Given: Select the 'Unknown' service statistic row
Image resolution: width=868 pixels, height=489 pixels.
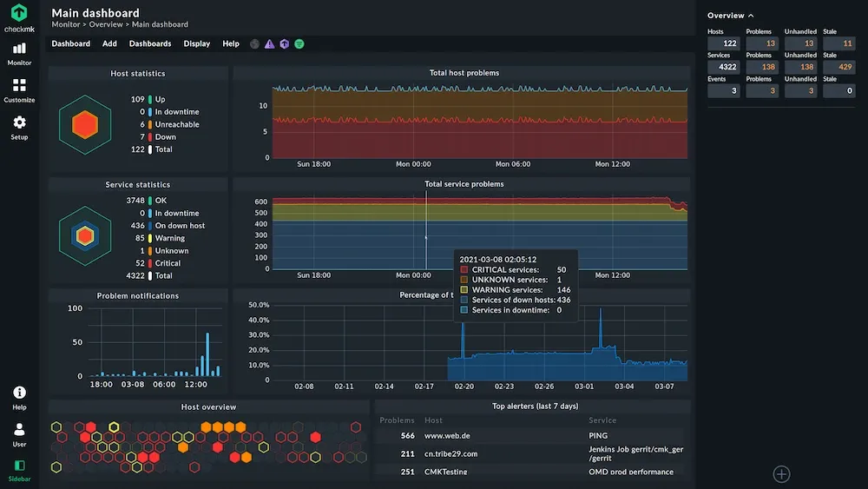Looking at the screenshot, I should tap(164, 251).
